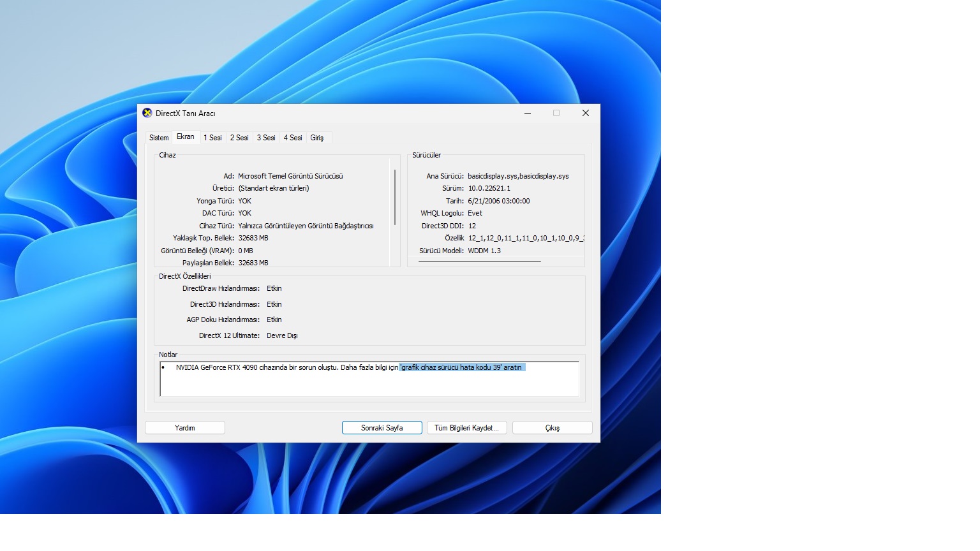Screen dimensions: 980x551
Task: Select the Ekran tab
Action: [186, 136]
